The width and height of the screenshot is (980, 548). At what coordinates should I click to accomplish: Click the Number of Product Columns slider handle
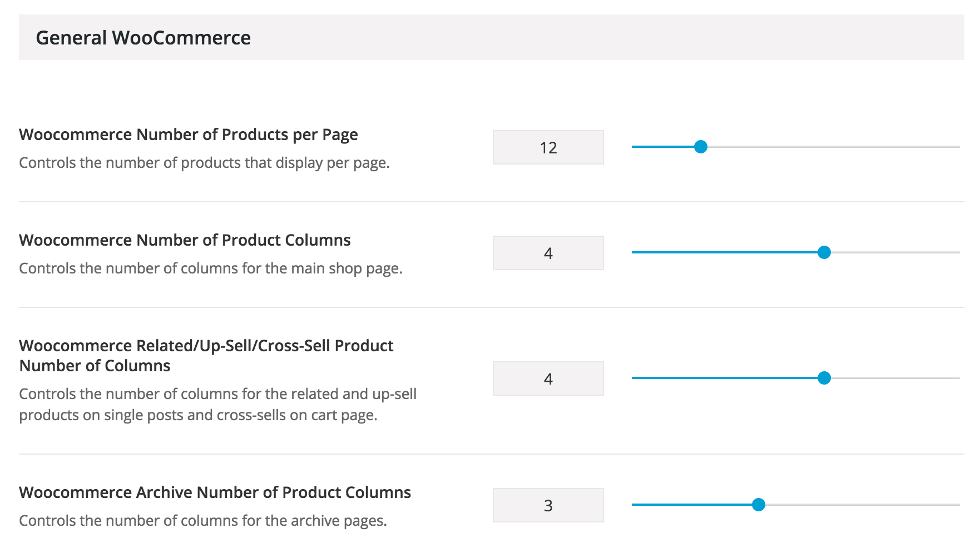[824, 252]
